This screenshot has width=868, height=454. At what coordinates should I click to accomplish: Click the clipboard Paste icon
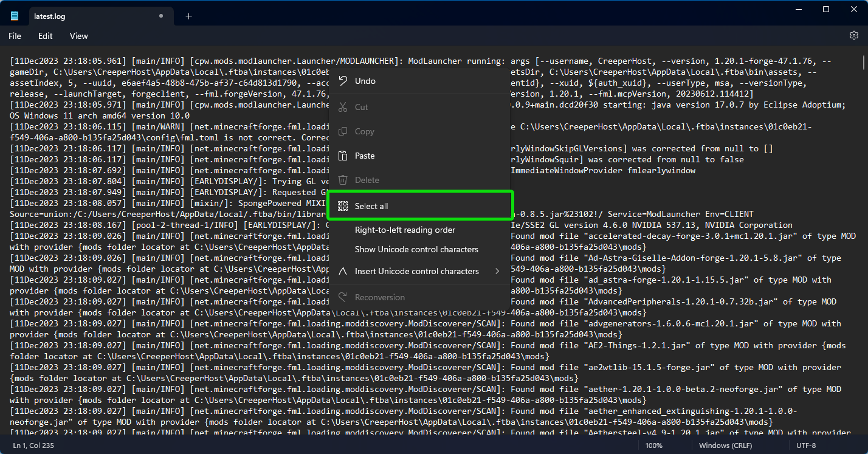click(x=343, y=156)
